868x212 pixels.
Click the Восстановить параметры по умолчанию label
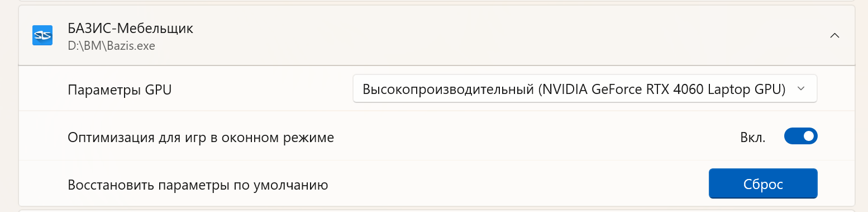pyautogui.click(x=198, y=185)
